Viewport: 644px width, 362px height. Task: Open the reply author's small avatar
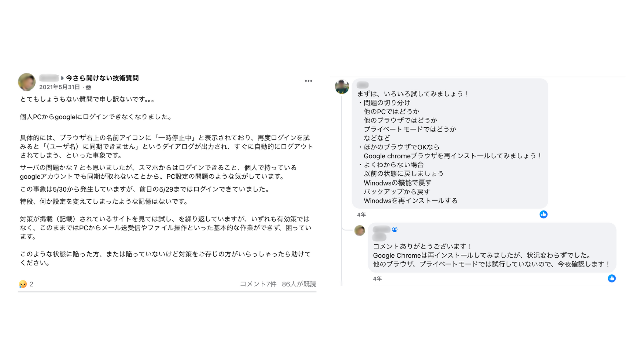[x=360, y=231]
